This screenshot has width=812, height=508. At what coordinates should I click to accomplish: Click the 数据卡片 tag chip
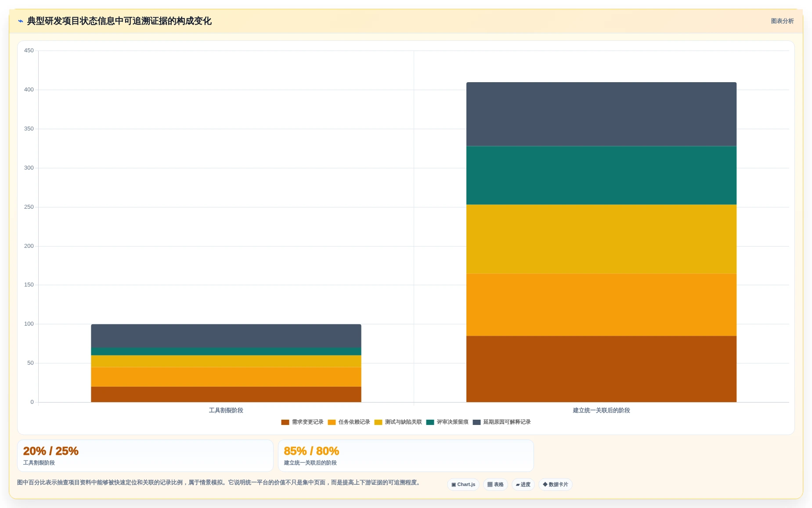tap(556, 484)
